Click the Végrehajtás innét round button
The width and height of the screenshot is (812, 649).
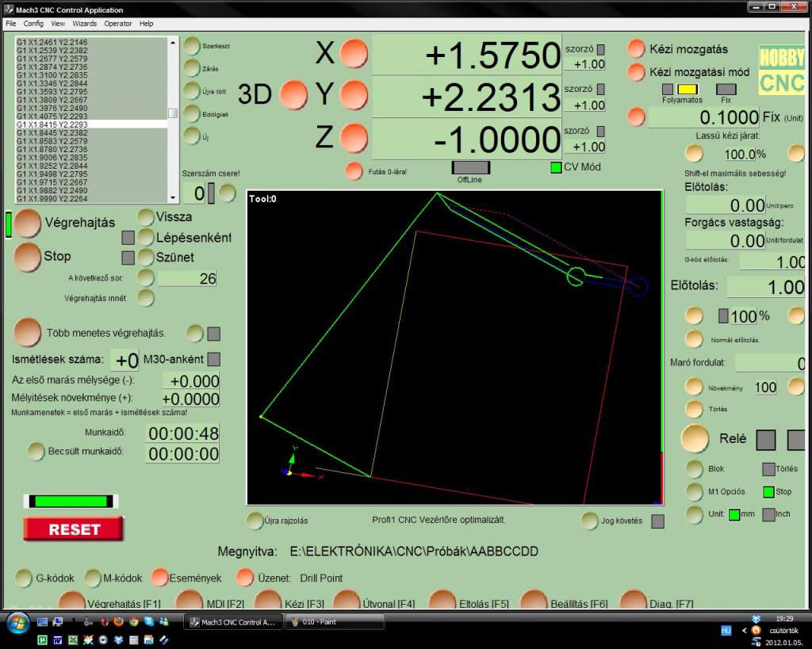coord(146,298)
